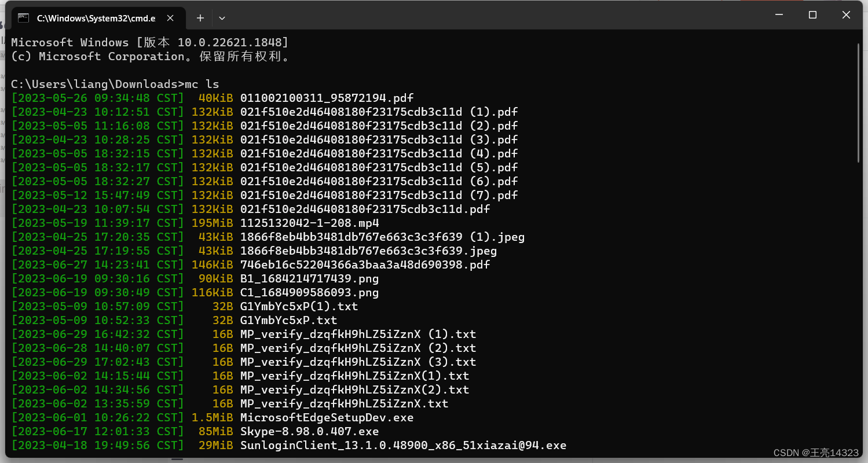Image resolution: width=868 pixels, height=463 pixels.
Task: Open a new terminal tab with the plus button
Action: coord(200,18)
